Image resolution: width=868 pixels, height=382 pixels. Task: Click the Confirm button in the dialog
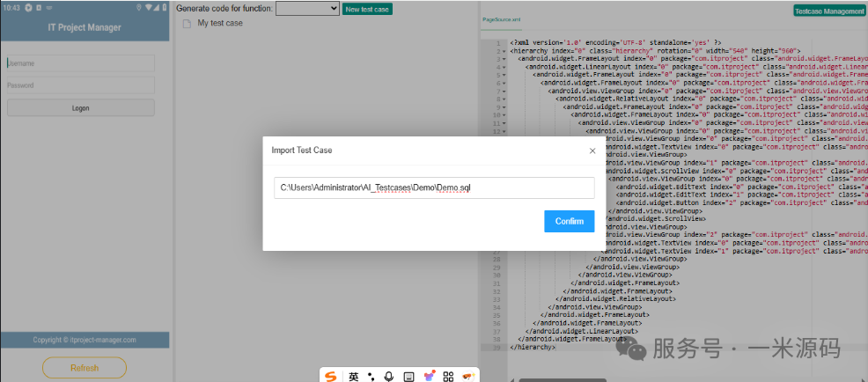point(569,221)
